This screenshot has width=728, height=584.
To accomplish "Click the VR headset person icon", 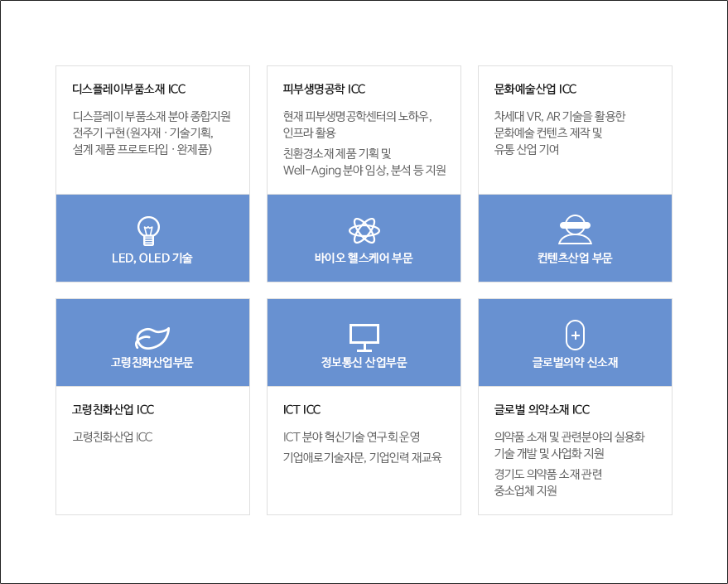I will click(575, 229).
